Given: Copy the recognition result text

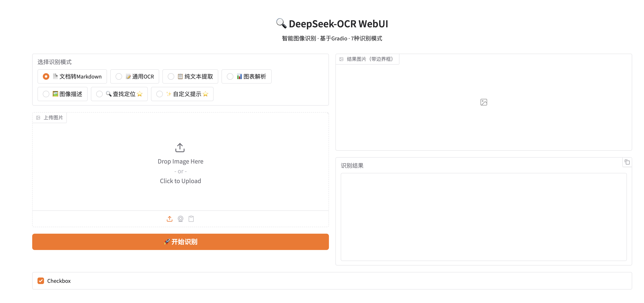Looking at the screenshot, I should tap(627, 162).
